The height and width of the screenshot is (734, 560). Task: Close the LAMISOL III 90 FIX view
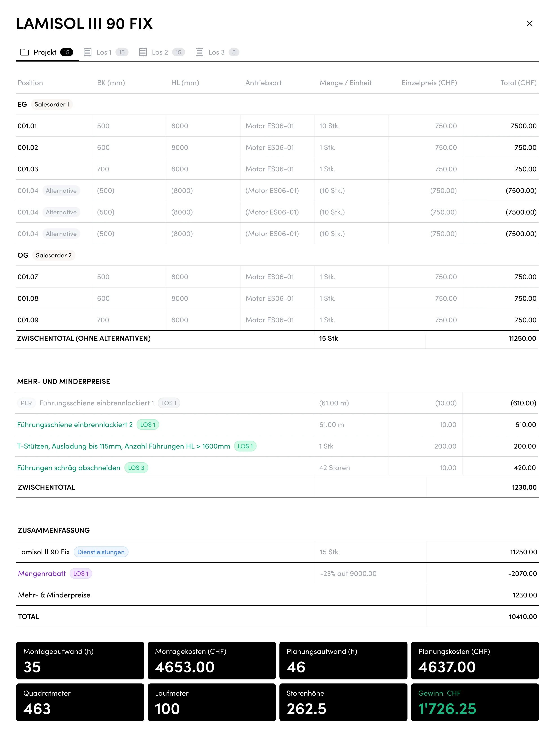coord(529,23)
